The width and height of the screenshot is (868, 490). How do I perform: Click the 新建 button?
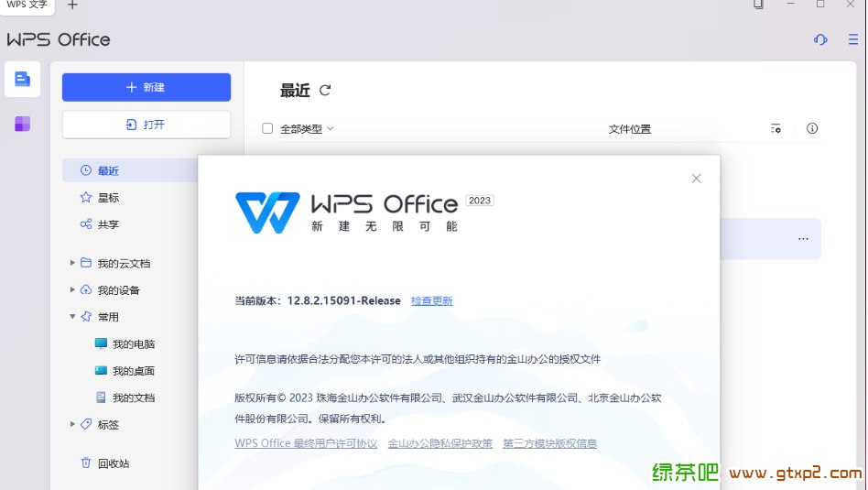point(146,87)
